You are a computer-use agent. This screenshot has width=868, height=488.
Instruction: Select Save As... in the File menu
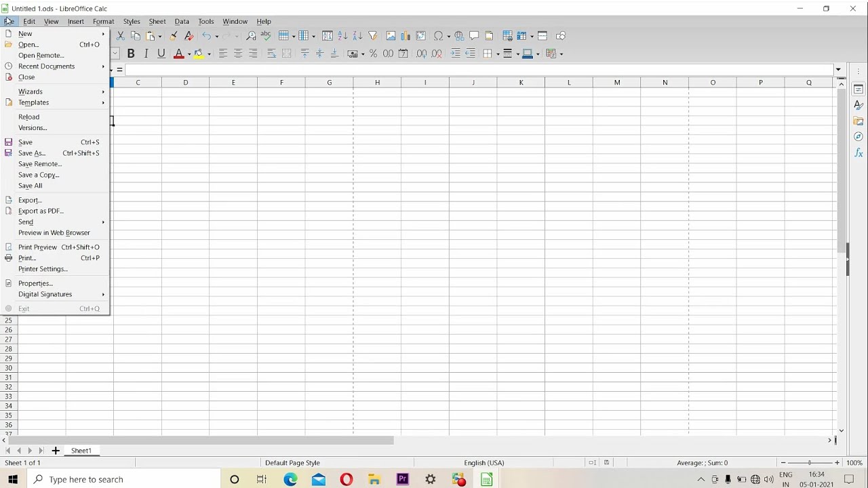coord(32,153)
